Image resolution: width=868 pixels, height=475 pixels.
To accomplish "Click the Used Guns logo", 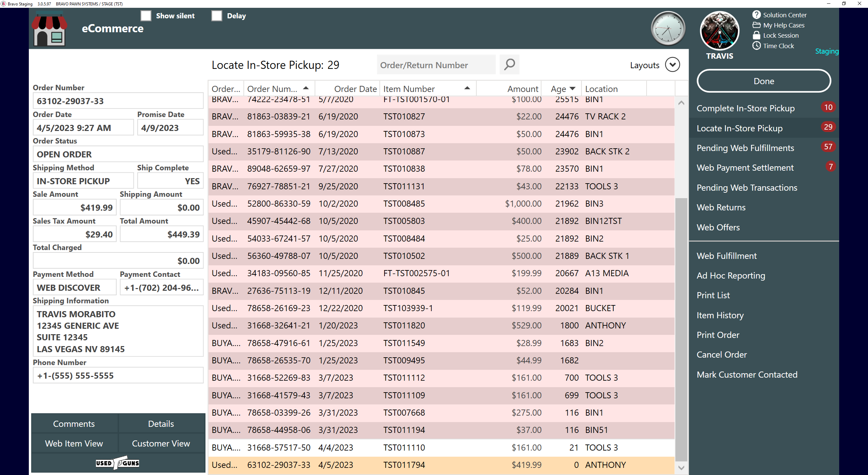I will click(x=118, y=463).
